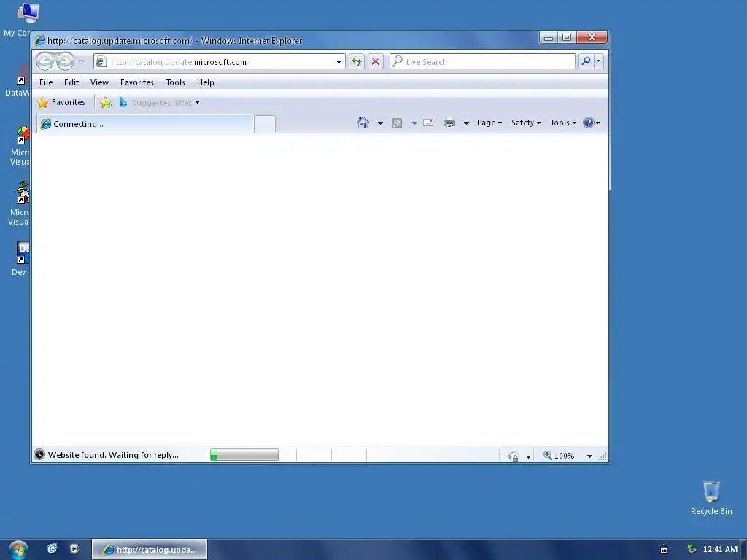This screenshot has width=747, height=560.
Task: Click the network tray icon
Action: coord(692,550)
